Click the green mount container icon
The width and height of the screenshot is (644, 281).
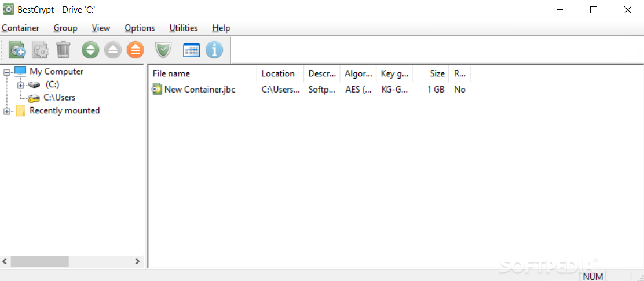click(x=90, y=50)
